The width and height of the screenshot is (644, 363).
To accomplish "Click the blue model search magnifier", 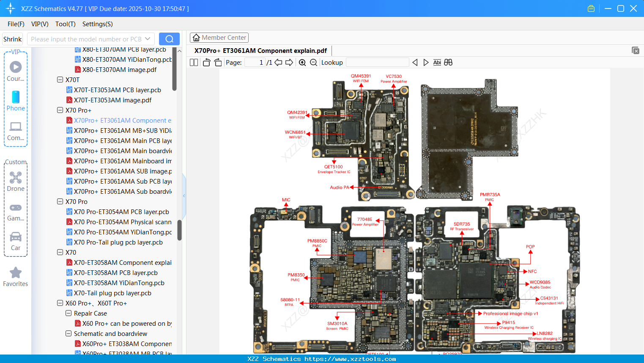I will tap(169, 38).
